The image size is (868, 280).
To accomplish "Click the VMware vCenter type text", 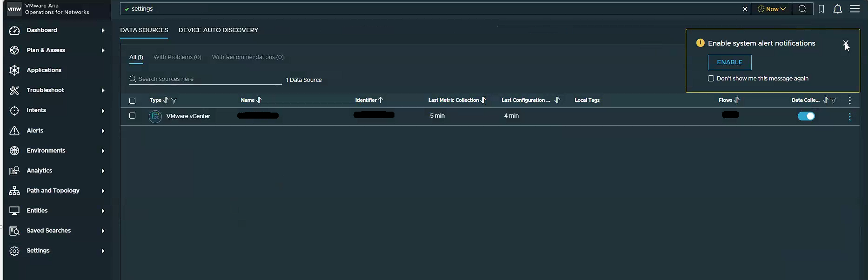I will (x=188, y=116).
